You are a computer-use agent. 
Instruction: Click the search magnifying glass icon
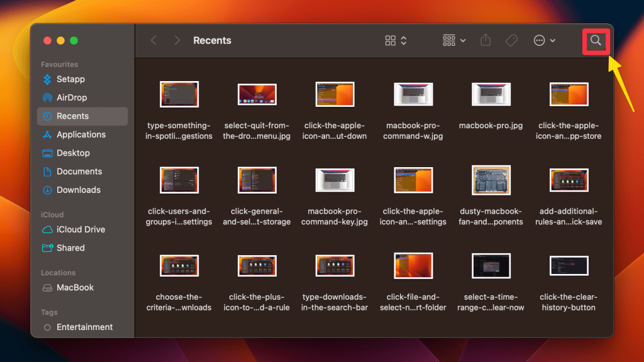(596, 41)
